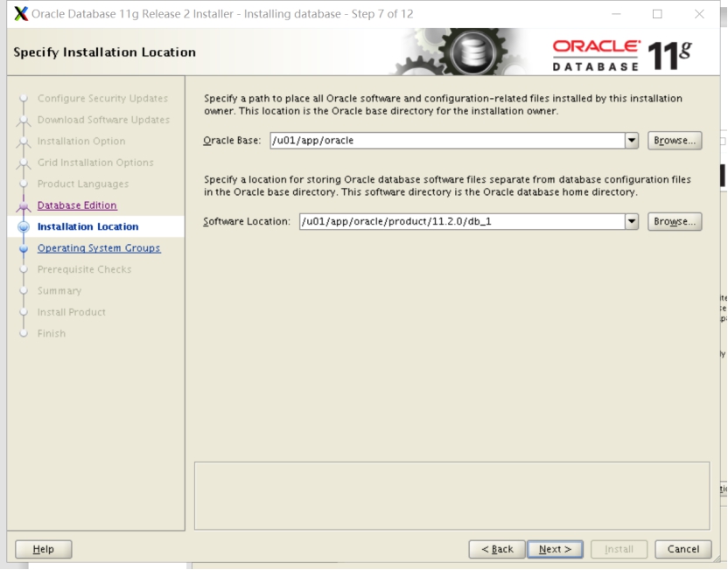Browse for the Software Location directory
The height and width of the screenshot is (570, 728).
point(675,222)
